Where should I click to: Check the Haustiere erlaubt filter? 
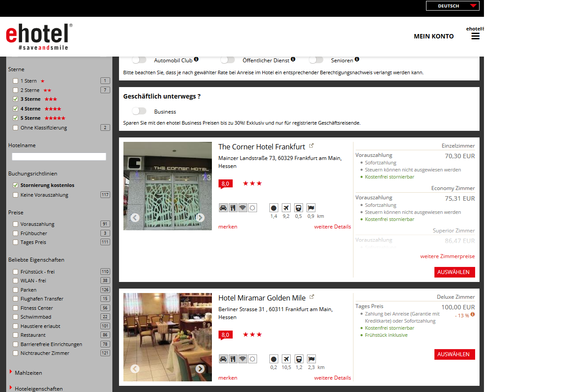(15, 326)
